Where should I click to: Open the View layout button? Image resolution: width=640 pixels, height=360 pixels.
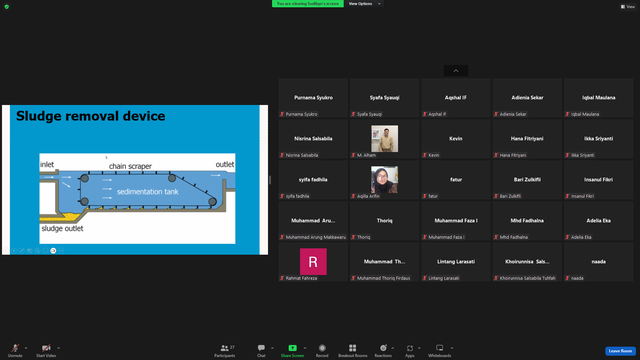(628, 7)
